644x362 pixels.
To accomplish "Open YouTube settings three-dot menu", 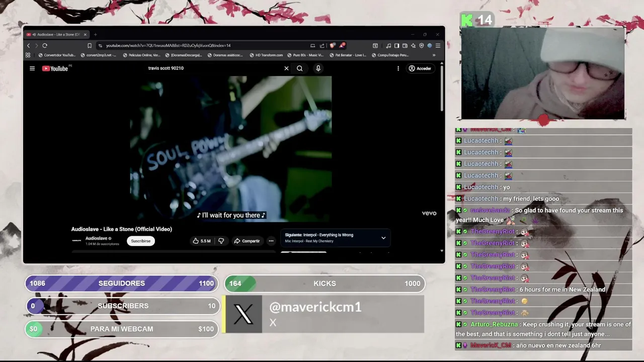I will 398,68.
